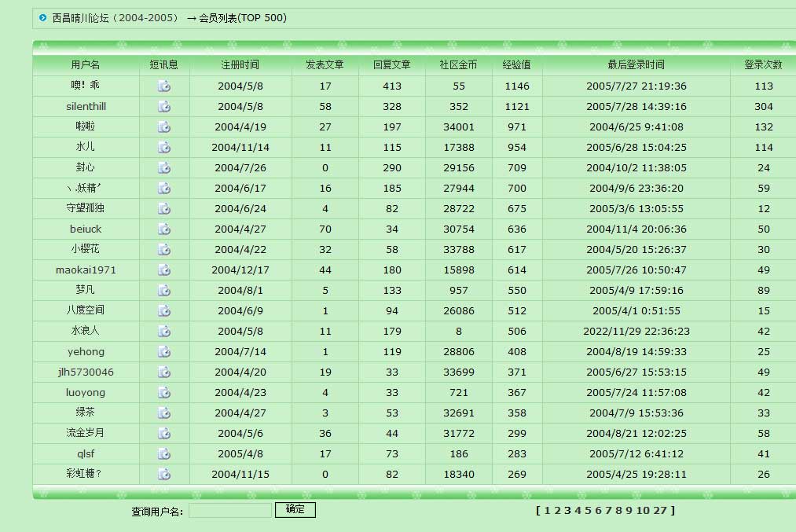Click message icon in luoyong row
The image size is (796, 532).
click(x=164, y=392)
